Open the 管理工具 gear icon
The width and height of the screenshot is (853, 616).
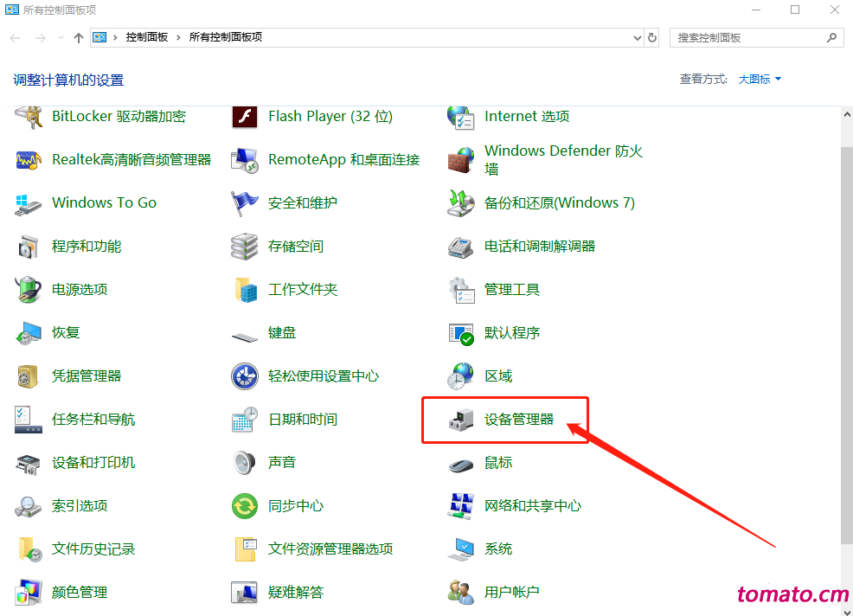[x=461, y=290]
